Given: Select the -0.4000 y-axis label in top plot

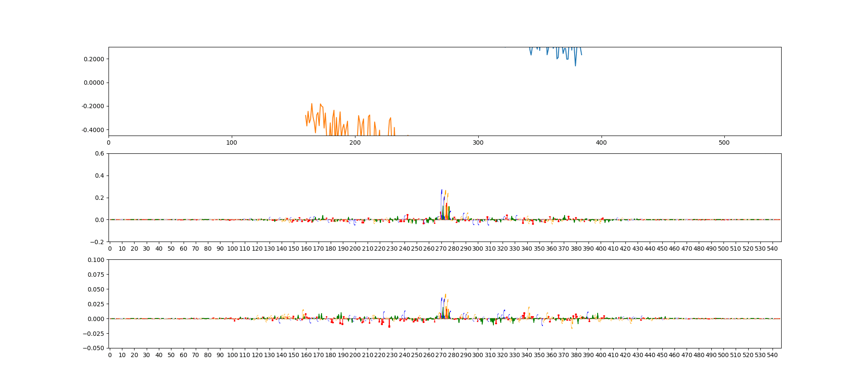Looking at the screenshot, I should [x=93, y=130].
